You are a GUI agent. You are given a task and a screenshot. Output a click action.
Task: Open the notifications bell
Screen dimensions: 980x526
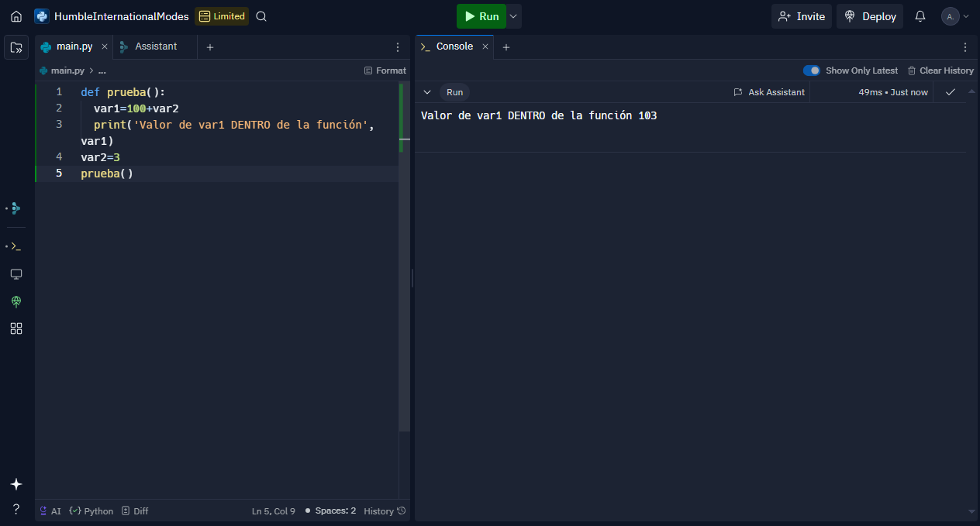coord(920,16)
